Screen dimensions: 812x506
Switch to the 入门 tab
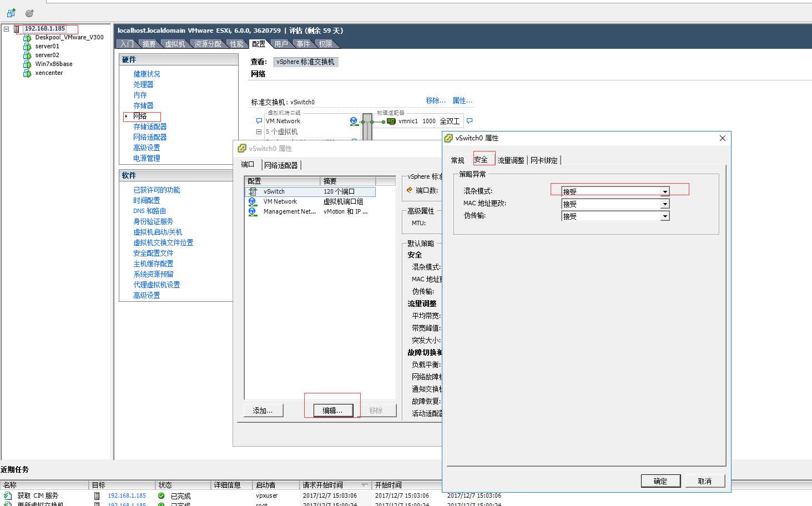click(x=127, y=44)
